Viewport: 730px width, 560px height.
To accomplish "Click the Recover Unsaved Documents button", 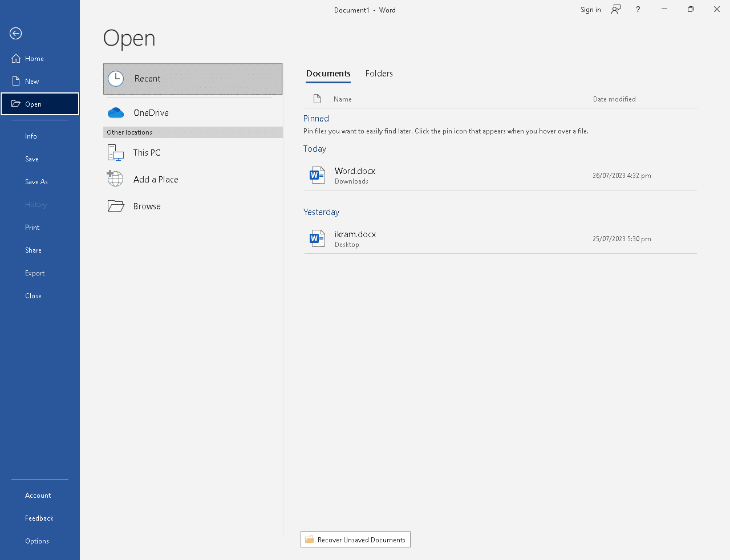I will pos(355,539).
